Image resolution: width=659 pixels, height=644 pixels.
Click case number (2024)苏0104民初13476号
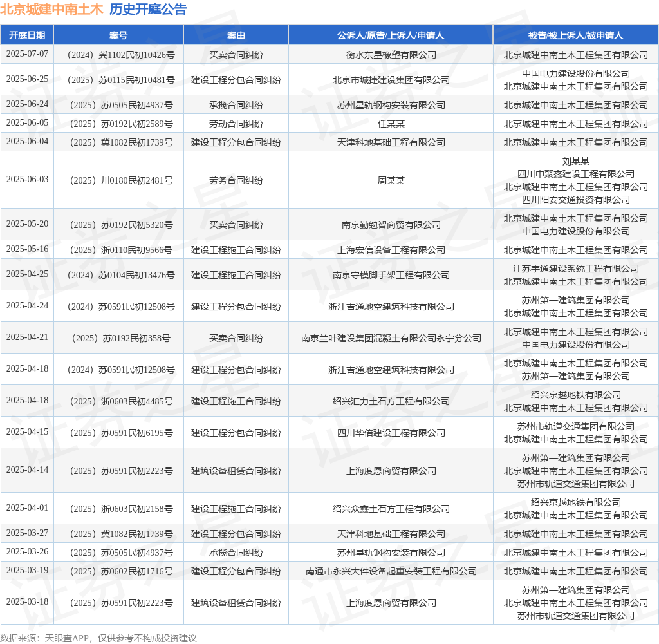click(x=121, y=275)
